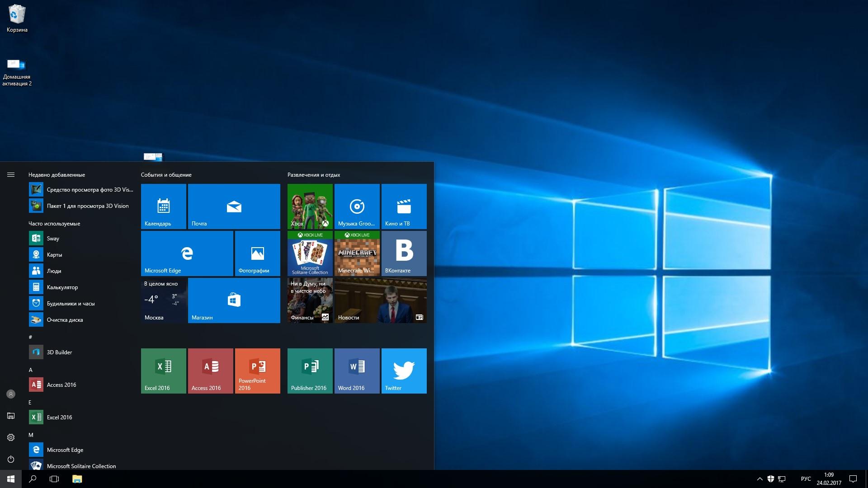Click the taskbar search bar

click(x=31, y=479)
